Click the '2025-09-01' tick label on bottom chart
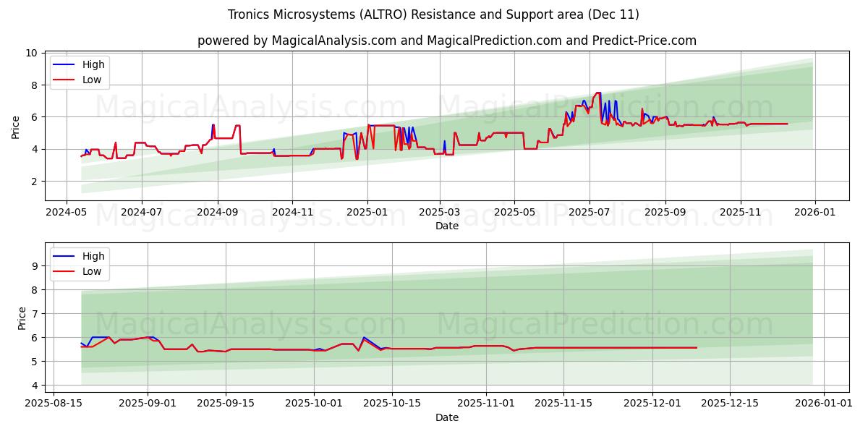The image size is (868, 434). (x=148, y=405)
